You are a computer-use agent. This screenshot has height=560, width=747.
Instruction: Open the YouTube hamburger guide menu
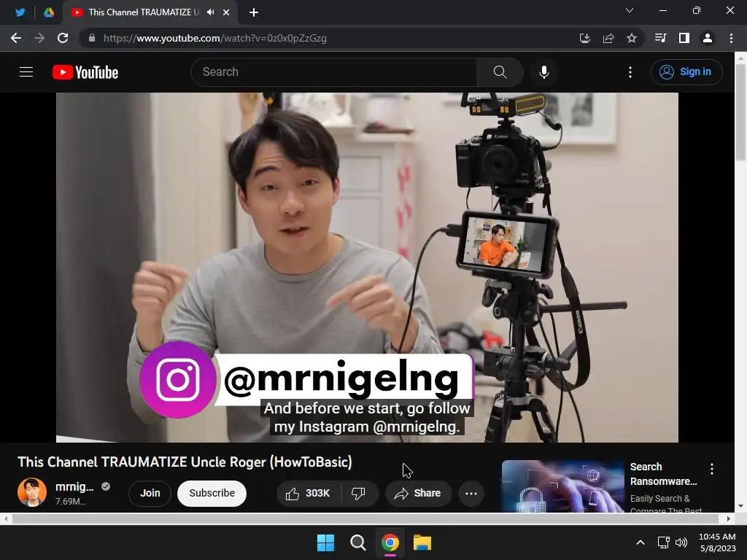pos(26,72)
